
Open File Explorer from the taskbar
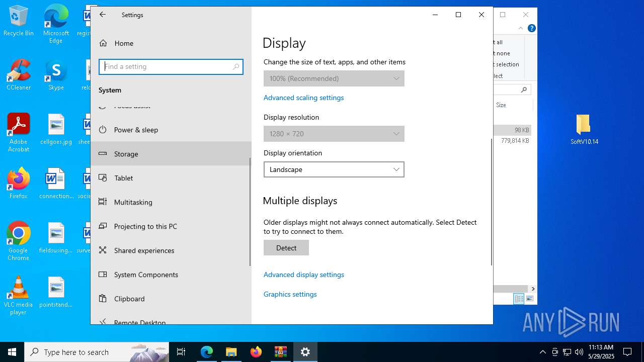(x=231, y=352)
